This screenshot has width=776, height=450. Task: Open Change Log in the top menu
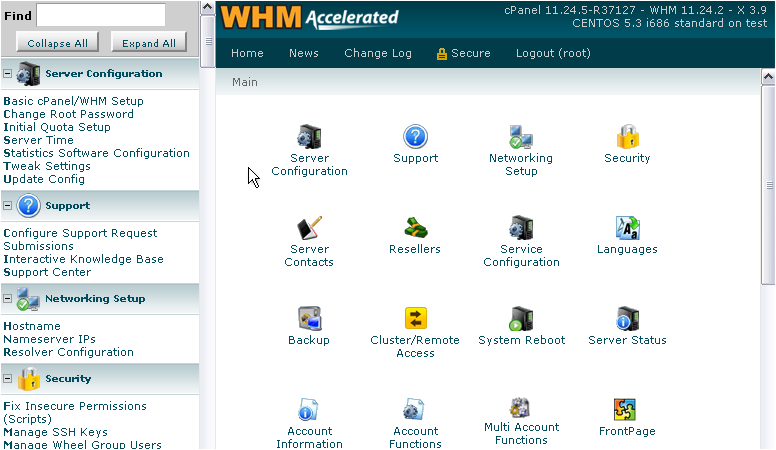click(378, 53)
